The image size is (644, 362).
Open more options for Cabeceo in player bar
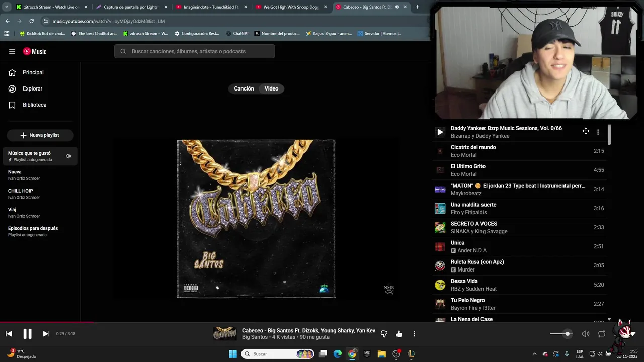(x=414, y=334)
